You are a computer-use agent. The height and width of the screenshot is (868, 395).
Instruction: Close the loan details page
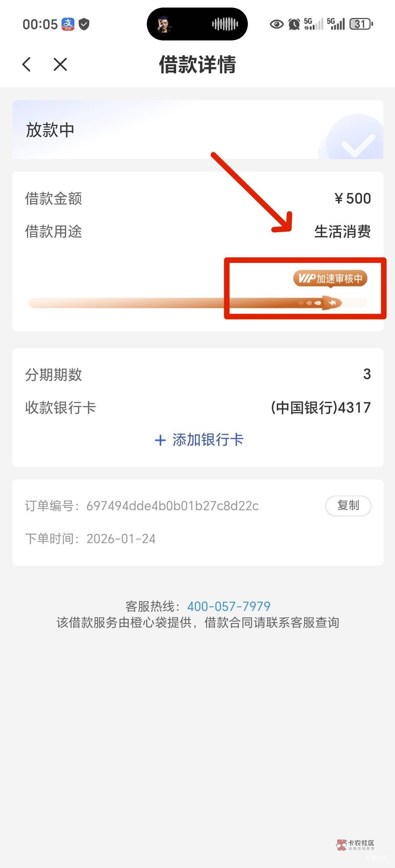pos(60,64)
